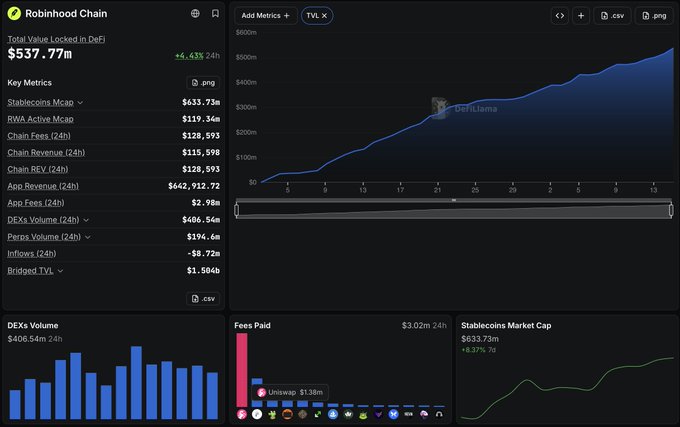This screenshot has width=680, height=427.
Task: Open the Chain REV (24h) link
Action: coord(38,169)
